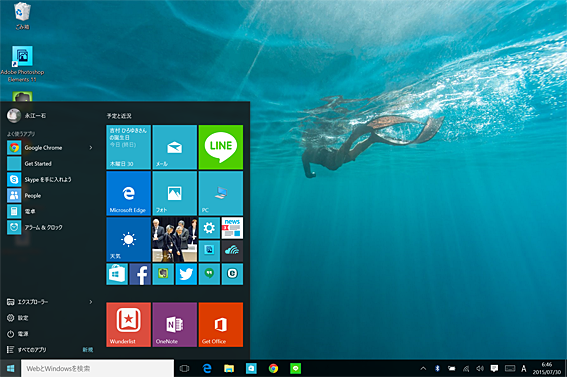Image resolution: width=567 pixels, height=377 pixels.
Task: Launch the Wunderlist tile
Action: (x=128, y=325)
